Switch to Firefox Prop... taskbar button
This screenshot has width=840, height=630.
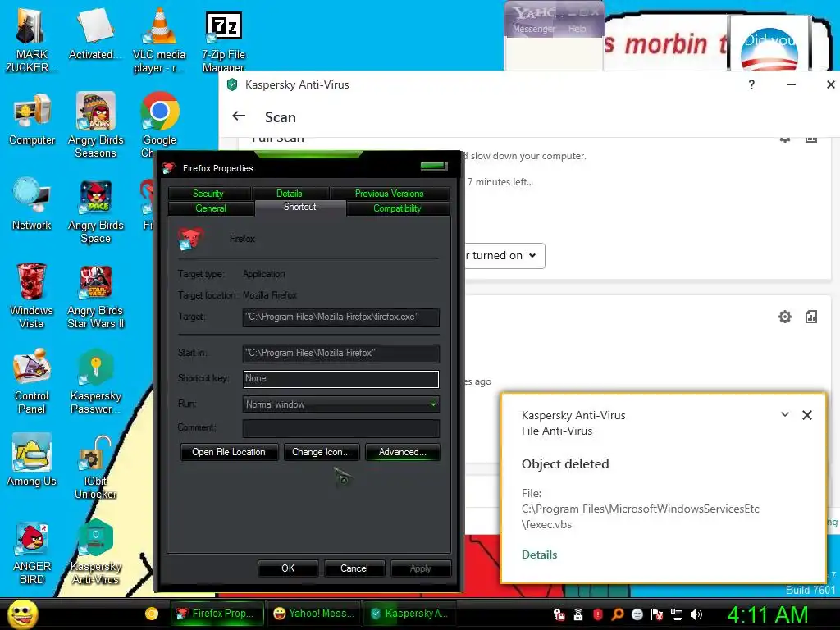click(218, 614)
